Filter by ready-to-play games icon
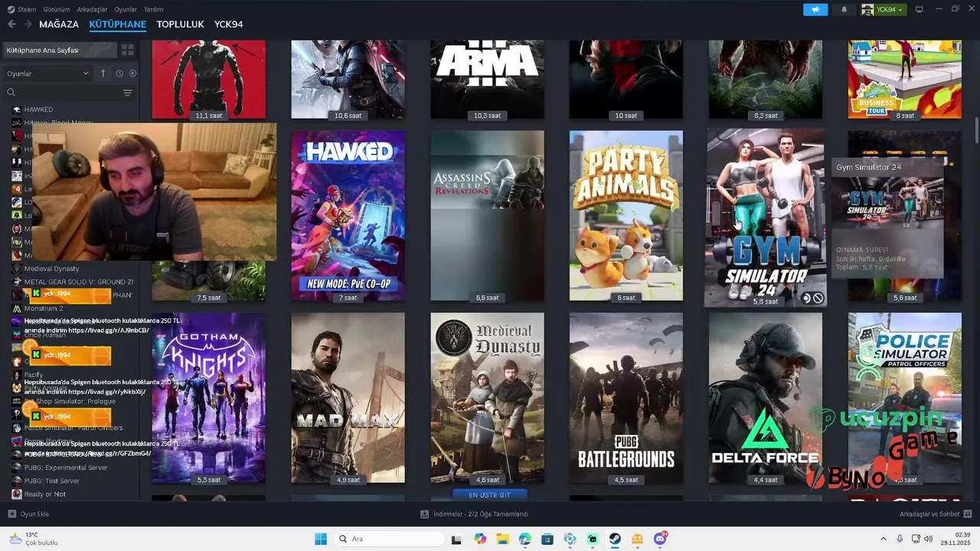The height and width of the screenshot is (551, 980). [x=132, y=73]
